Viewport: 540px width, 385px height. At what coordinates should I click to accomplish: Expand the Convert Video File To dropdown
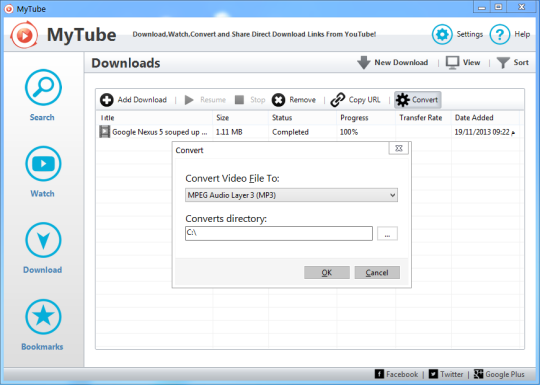pyautogui.click(x=291, y=195)
